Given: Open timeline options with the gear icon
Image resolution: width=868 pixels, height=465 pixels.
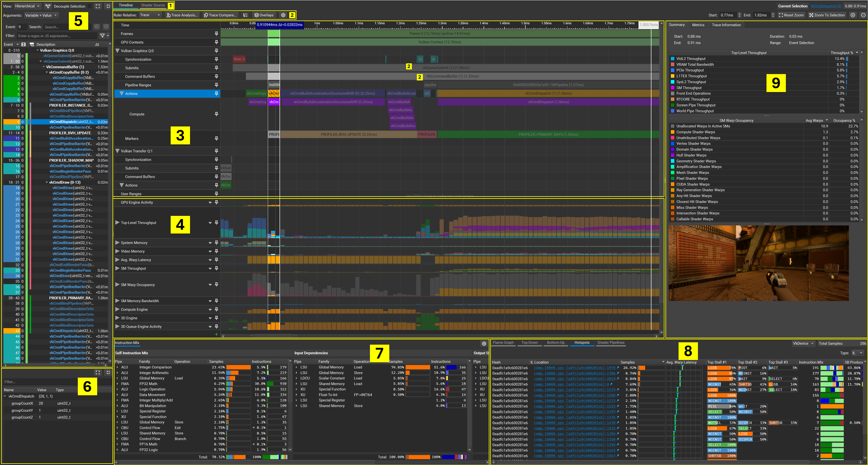Looking at the screenshot, I should click(x=283, y=15).
